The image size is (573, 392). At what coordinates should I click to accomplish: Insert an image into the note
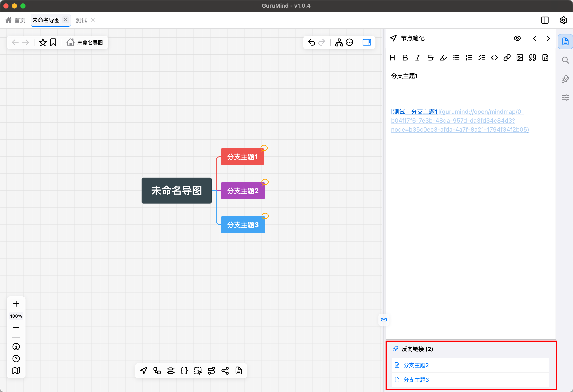click(520, 58)
